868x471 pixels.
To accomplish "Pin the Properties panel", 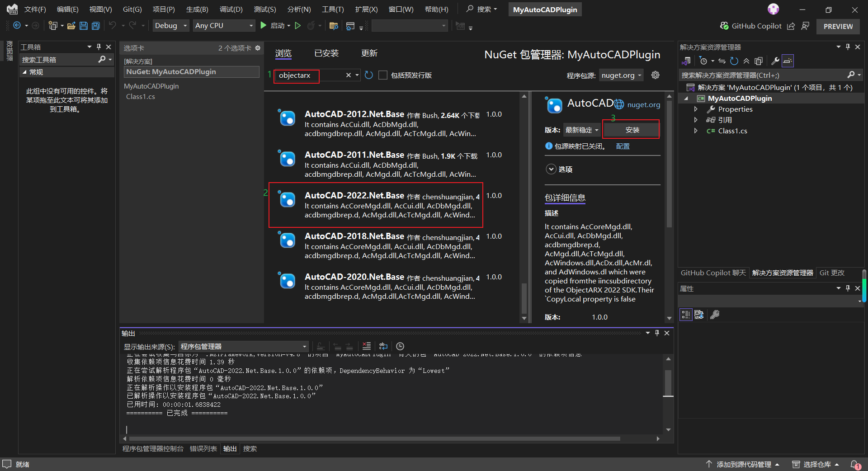I will point(848,288).
